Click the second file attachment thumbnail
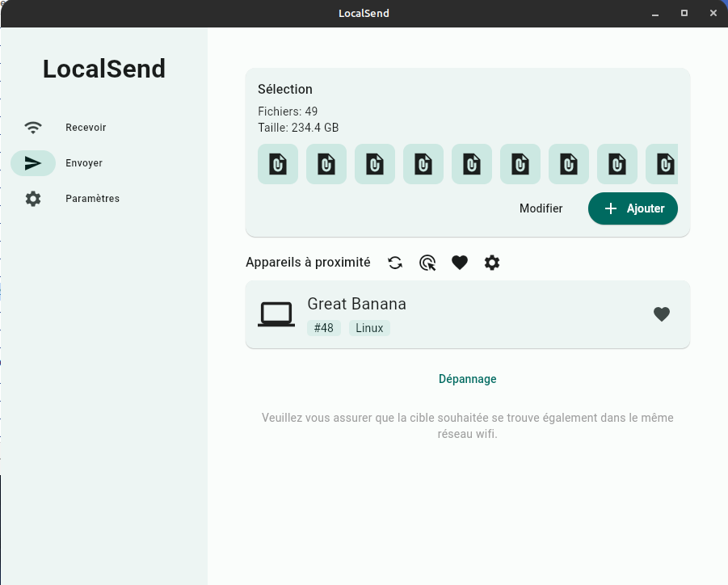728x585 pixels. pos(326,164)
